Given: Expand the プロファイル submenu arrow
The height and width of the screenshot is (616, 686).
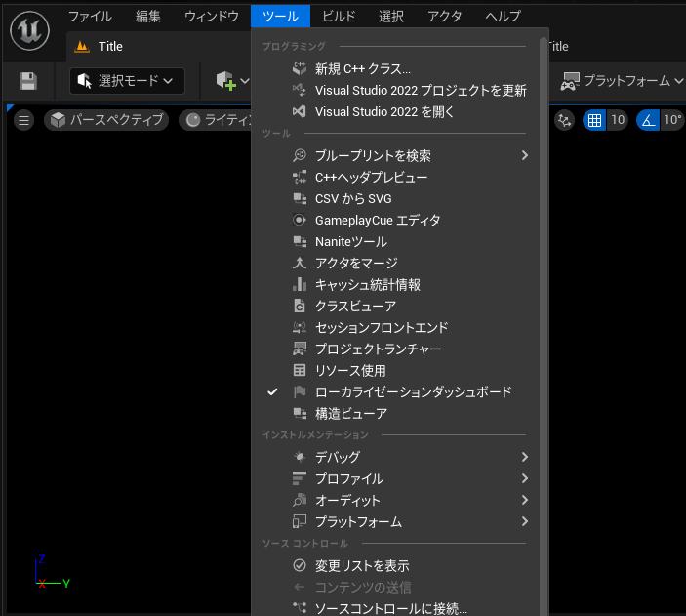Looking at the screenshot, I should (x=525, y=478).
